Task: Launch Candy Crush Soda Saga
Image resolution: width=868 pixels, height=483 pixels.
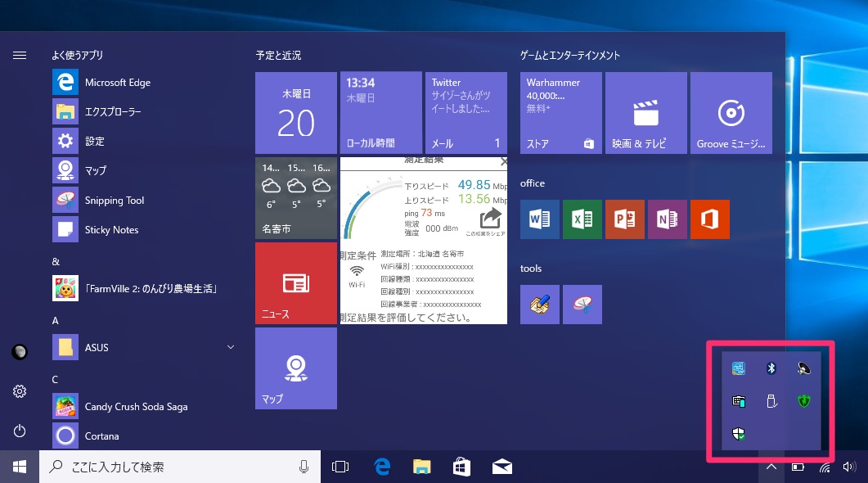Action: coord(145,407)
